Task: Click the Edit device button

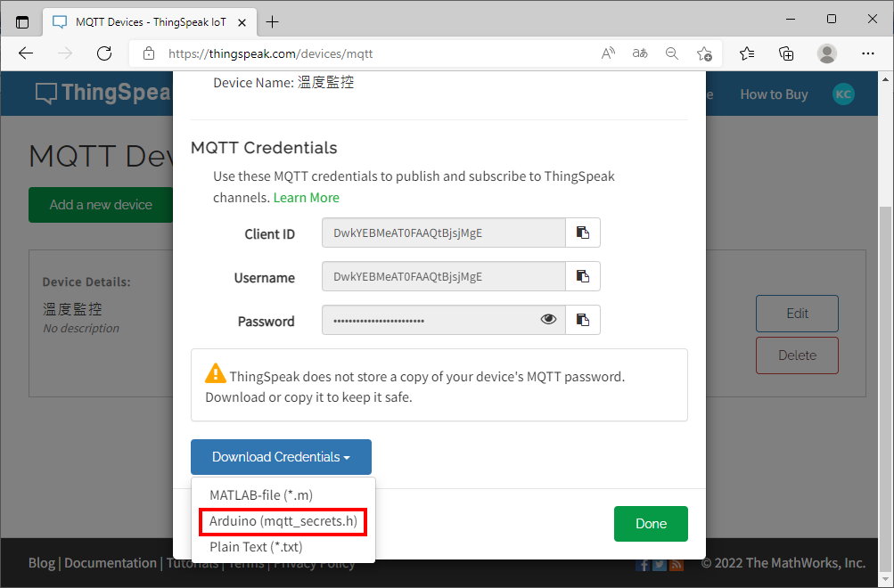Action: pyautogui.click(x=797, y=314)
